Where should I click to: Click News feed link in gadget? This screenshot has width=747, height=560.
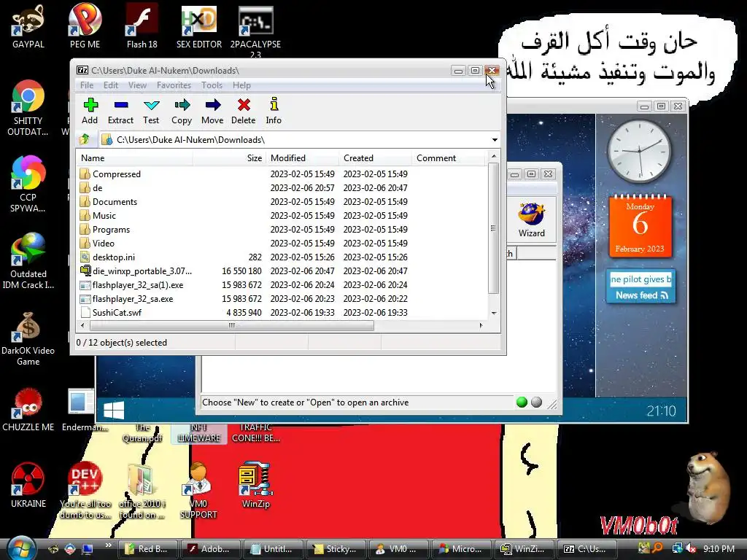pyautogui.click(x=641, y=295)
